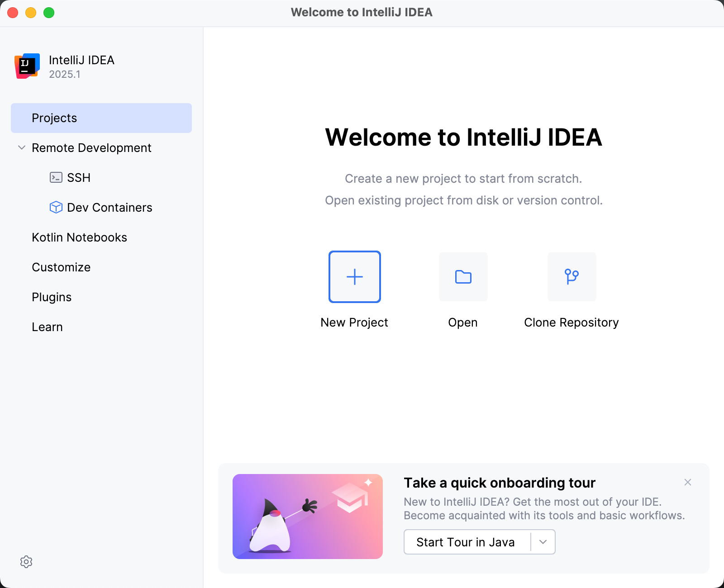
Task: Click the Open folder icon
Action: click(462, 277)
